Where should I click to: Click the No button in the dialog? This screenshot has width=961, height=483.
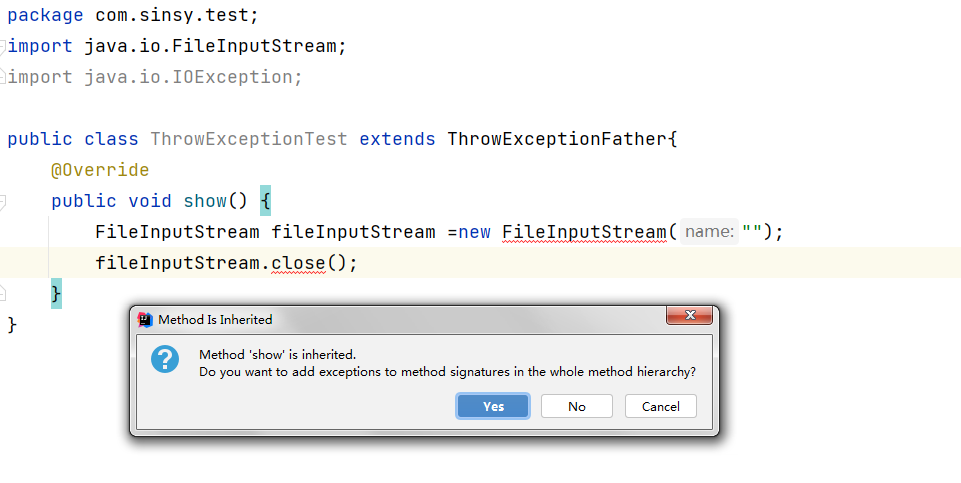point(576,406)
